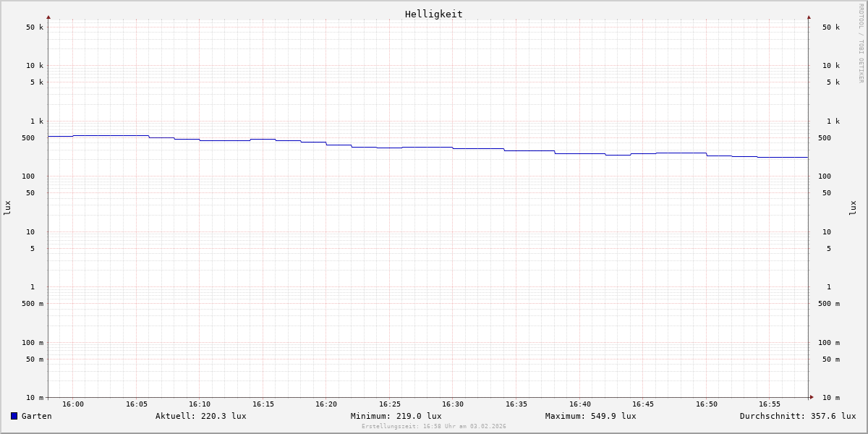Click the left vertical lux axis title
The image size is (868, 434).
7,208
